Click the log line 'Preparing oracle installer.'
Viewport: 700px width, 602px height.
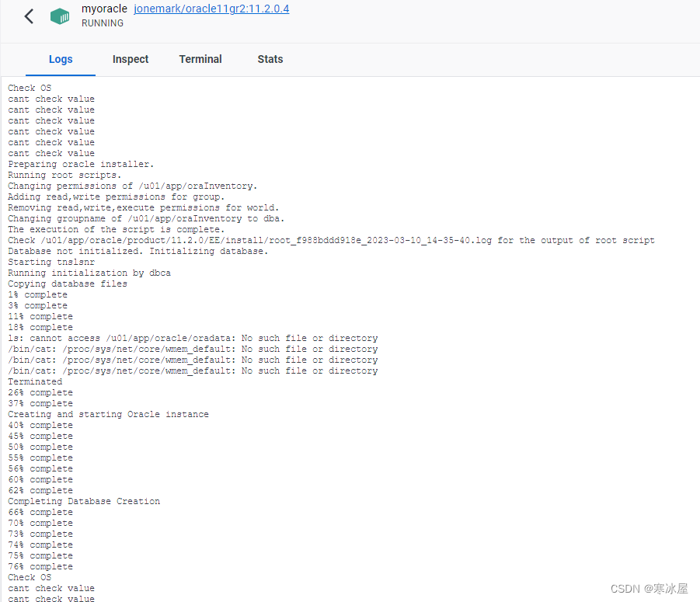click(x=81, y=164)
